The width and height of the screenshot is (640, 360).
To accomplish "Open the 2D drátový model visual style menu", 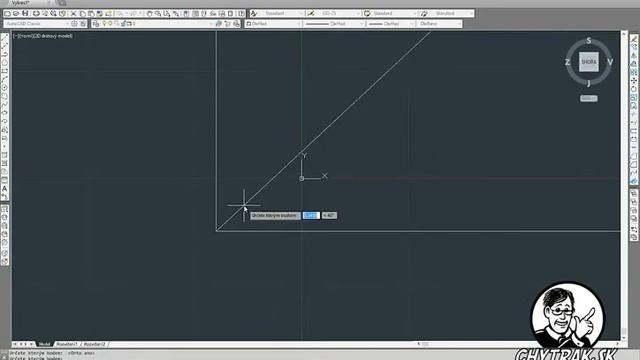I will [52, 36].
